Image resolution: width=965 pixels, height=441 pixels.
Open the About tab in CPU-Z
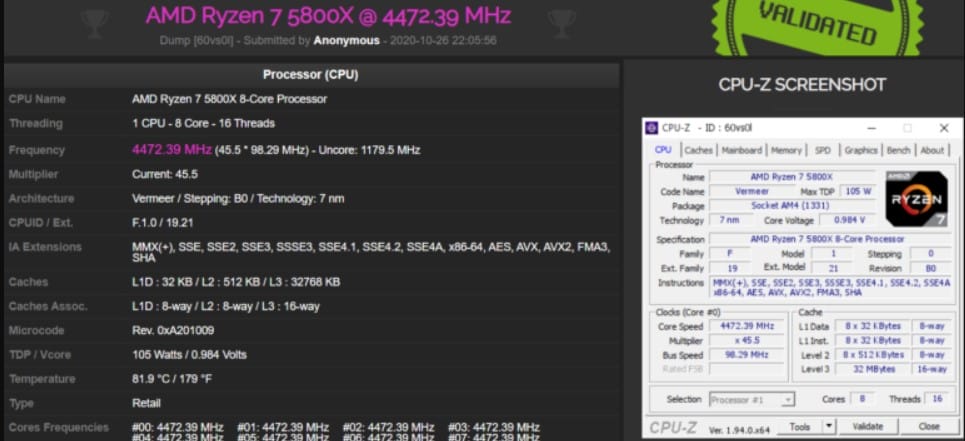pos(932,150)
